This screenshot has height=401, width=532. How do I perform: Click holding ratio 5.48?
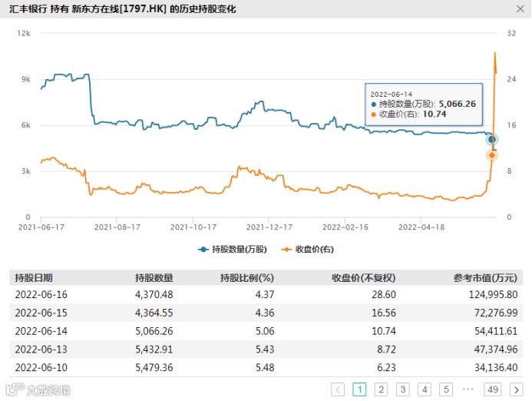[265, 367]
